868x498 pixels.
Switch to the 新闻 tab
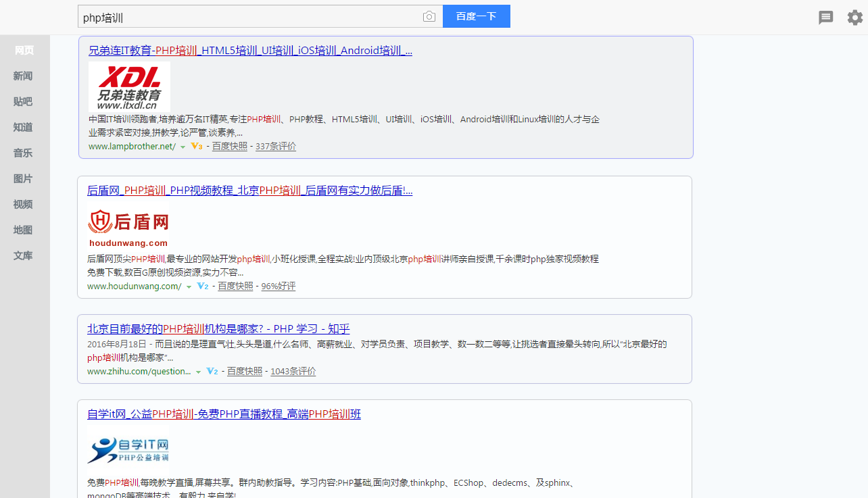point(24,76)
